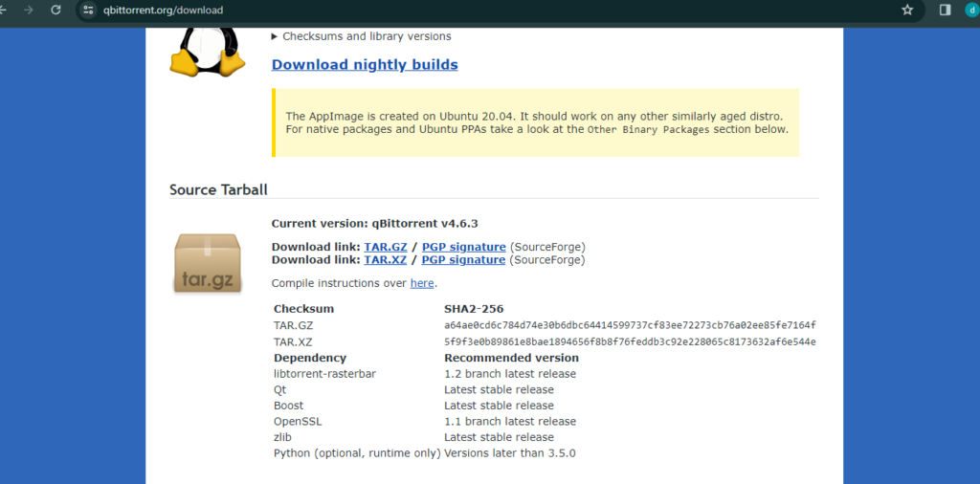Expand Checksums and library versions
Image resolution: width=980 pixels, height=484 pixels.
tap(362, 36)
